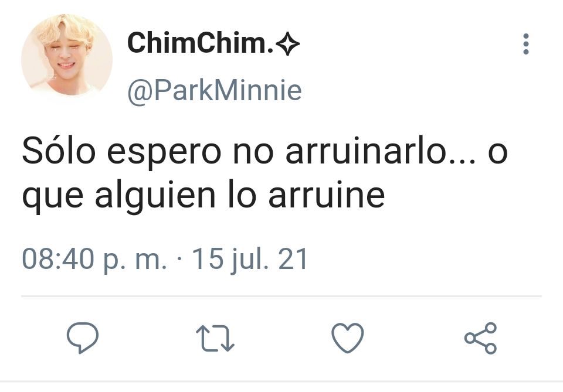The width and height of the screenshot is (563, 392).
Task: Select the word 'Sólo' starting the tweet
Action: coord(59,151)
